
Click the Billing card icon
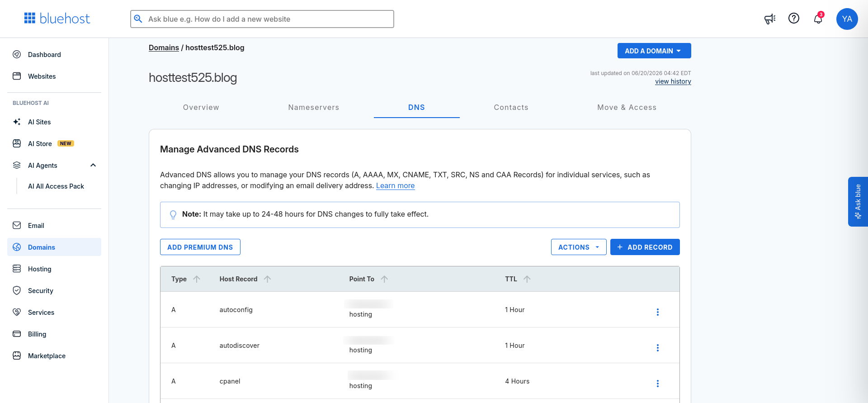(x=17, y=334)
